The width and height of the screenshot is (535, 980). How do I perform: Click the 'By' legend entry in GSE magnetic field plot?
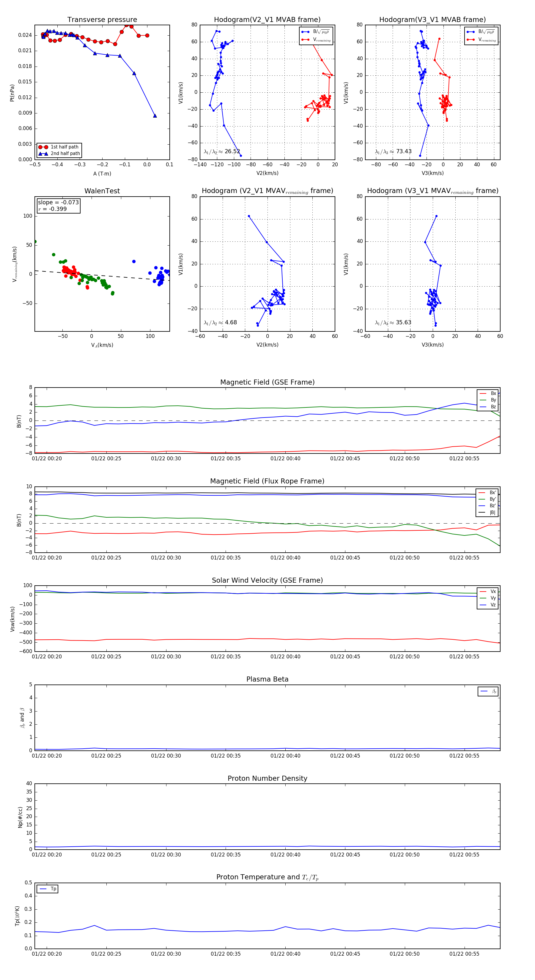(488, 400)
